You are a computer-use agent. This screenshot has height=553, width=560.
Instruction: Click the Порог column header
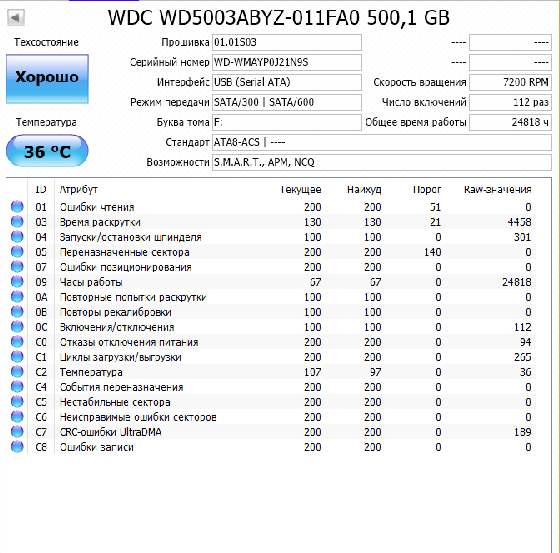pyautogui.click(x=427, y=190)
